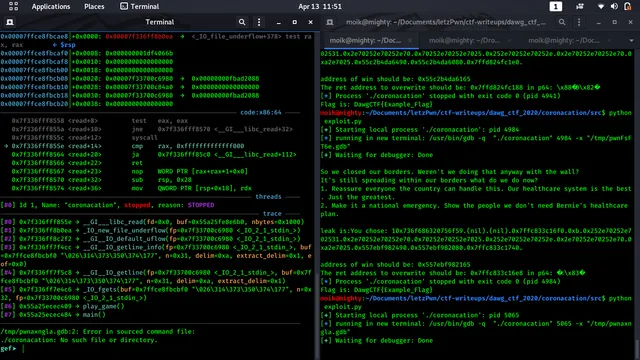Image resolution: width=640 pixels, height=360 pixels.
Task: Click the 'syscall' instruction at read+12
Action: pyautogui.click(x=144, y=138)
